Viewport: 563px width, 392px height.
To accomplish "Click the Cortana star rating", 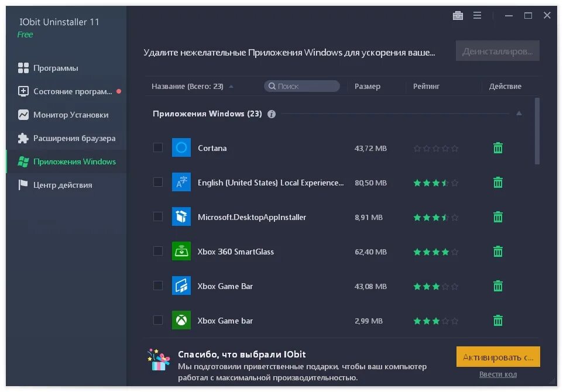I will click(435, 148).
